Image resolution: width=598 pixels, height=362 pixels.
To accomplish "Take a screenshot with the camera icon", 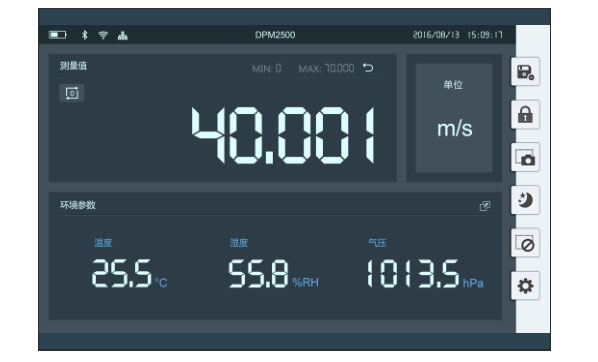I will click(x=525, y=157).
